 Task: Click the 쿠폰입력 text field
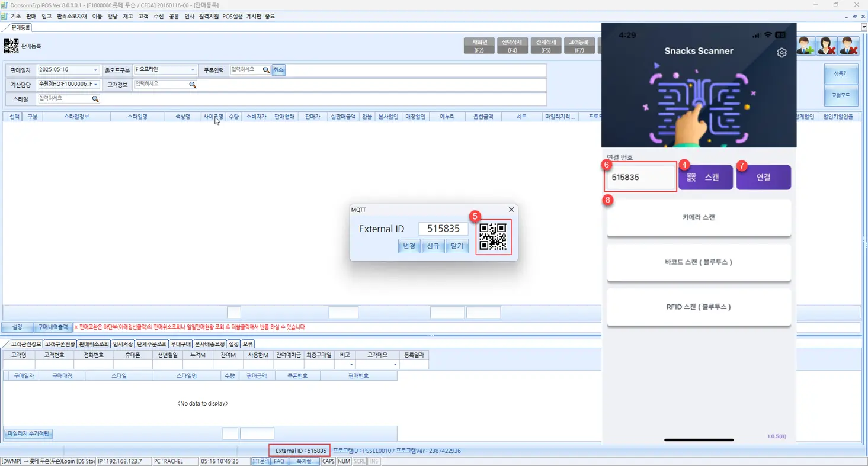[246, 70]
